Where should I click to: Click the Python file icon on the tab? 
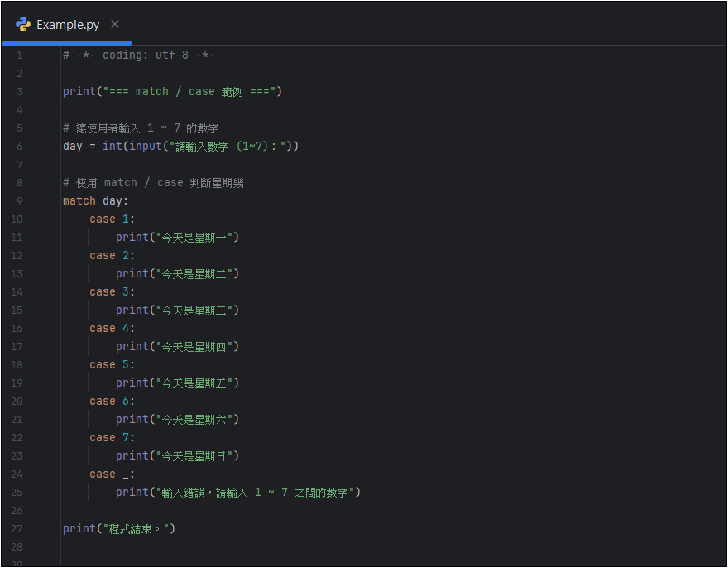point(23,24)
